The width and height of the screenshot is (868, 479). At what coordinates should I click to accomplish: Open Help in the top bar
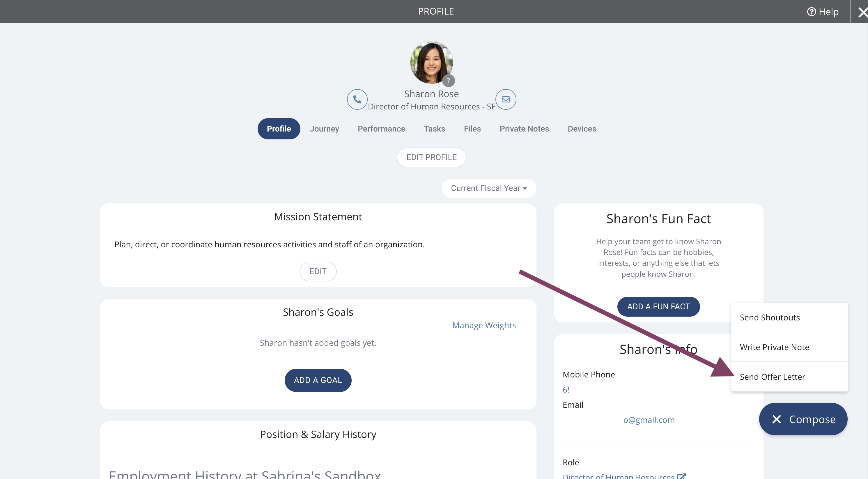tap(823, 12)
